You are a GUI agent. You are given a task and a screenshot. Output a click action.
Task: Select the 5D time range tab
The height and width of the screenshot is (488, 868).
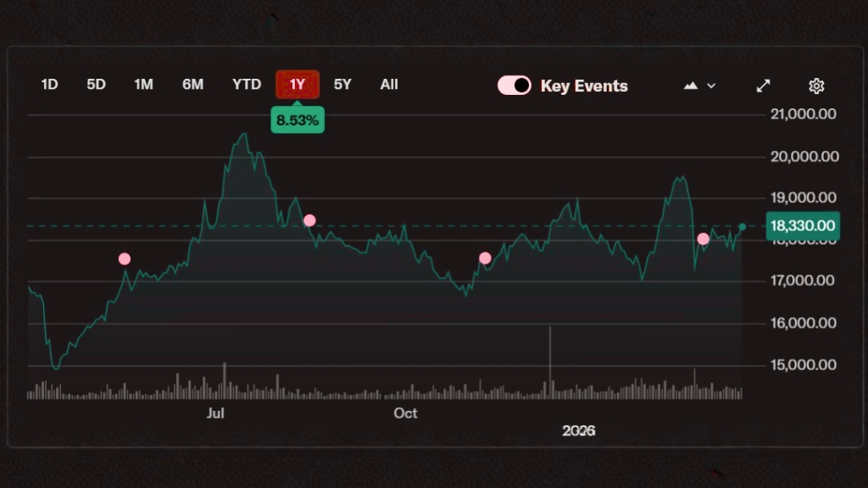click(96, 85)
